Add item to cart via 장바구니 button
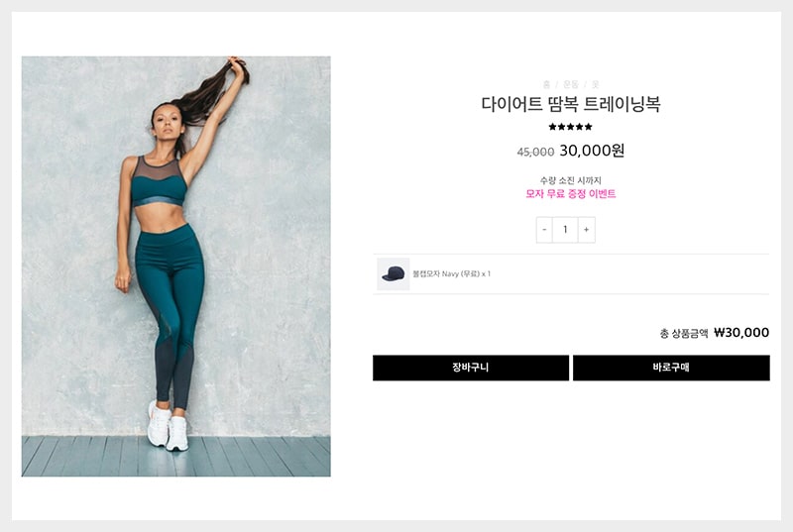The height and width of the screenshot is (532, 793). [471, 368]
